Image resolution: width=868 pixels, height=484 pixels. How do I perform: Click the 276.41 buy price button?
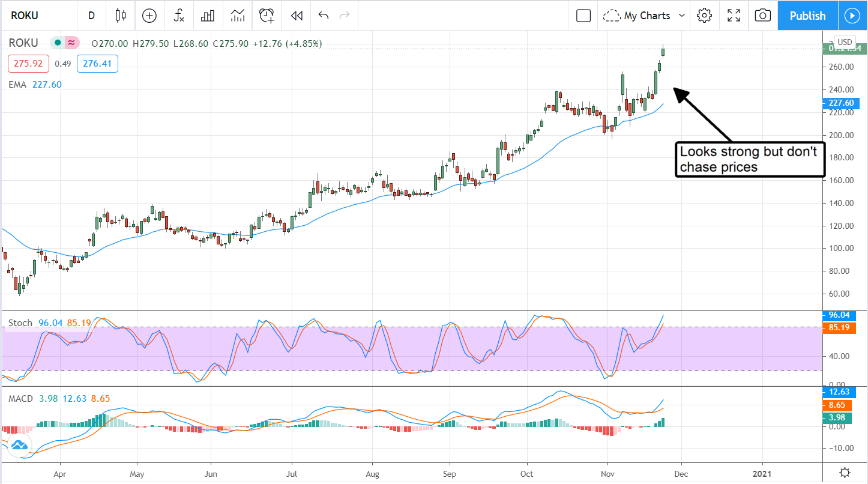coord(97,64)
